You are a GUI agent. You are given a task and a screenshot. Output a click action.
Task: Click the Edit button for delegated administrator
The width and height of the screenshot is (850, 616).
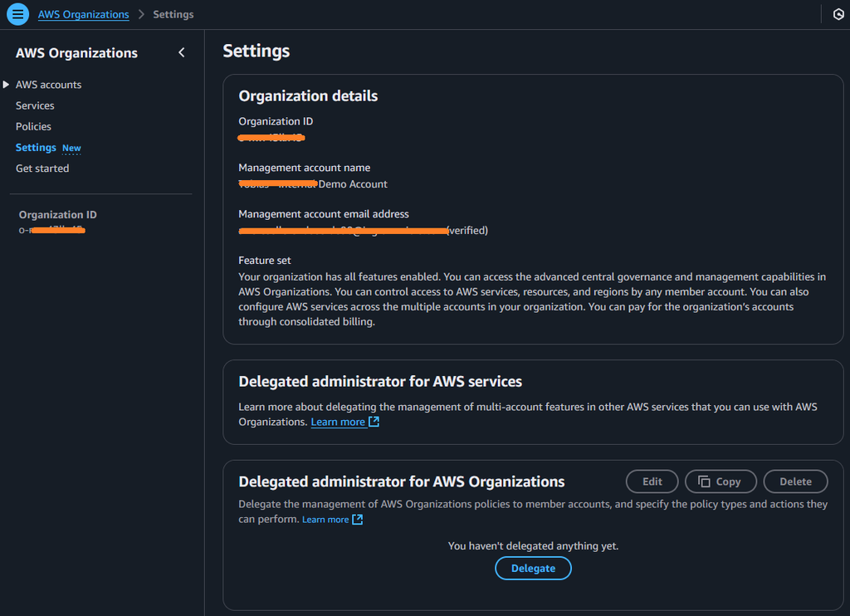pos(652,482)
